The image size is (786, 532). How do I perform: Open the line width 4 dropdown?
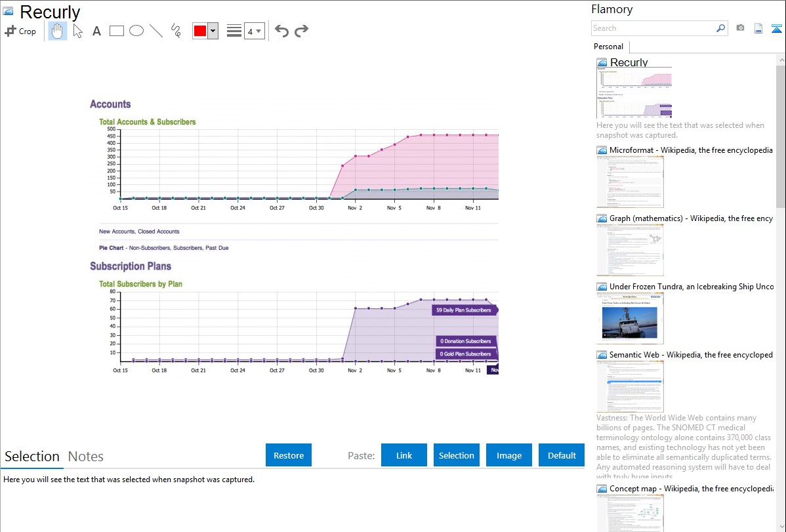click(254, 31)
